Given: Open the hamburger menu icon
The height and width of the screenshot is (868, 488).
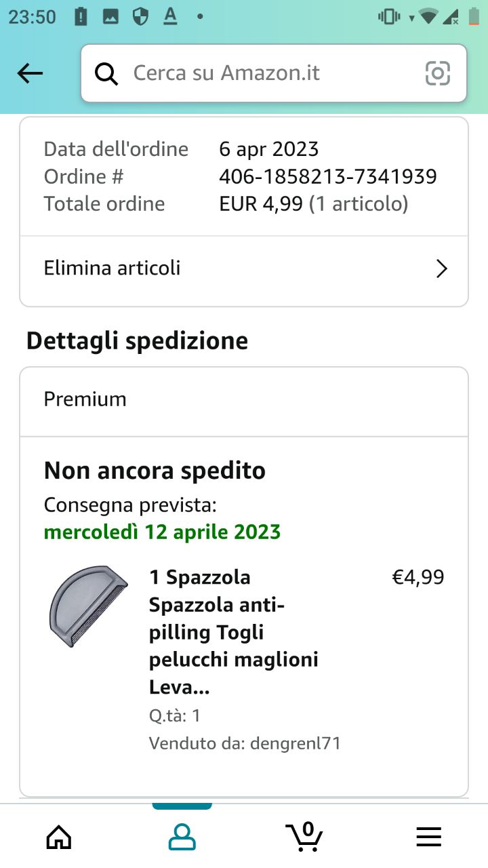Looking at the screenshot, I should pyautogui.click(x=428, y=837).
